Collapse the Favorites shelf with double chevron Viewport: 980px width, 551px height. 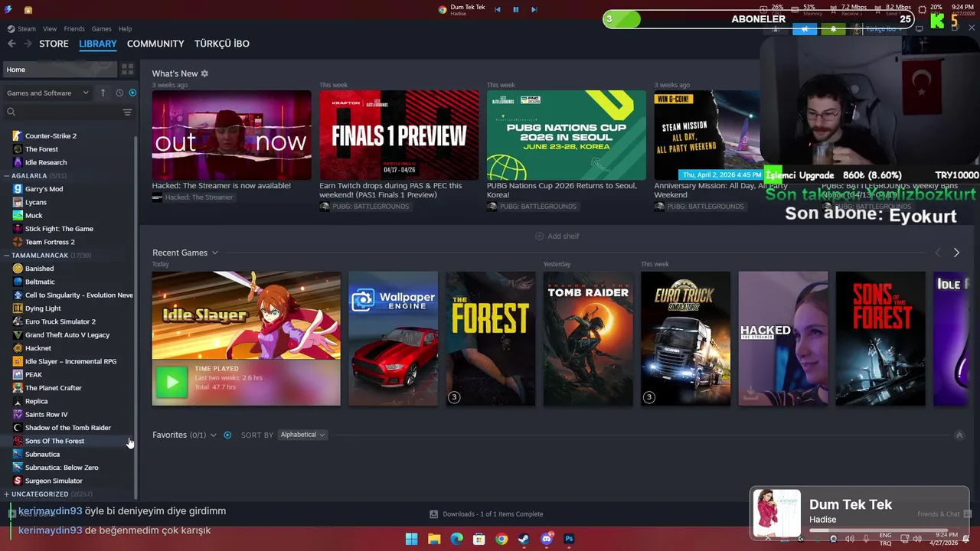coord(959,435)
